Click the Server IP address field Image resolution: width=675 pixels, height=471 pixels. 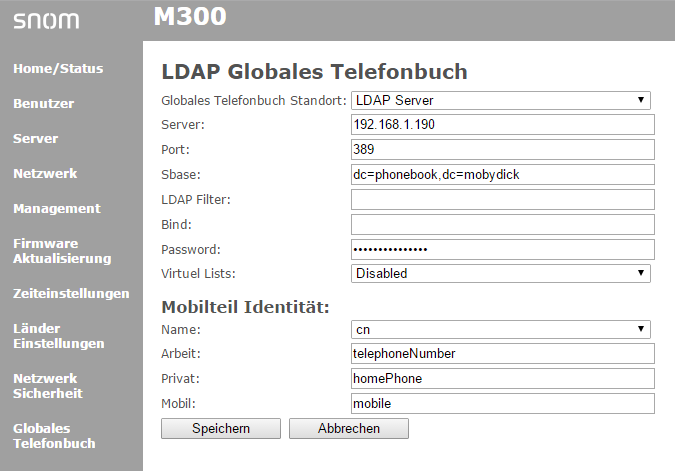[x=503, y=124]
